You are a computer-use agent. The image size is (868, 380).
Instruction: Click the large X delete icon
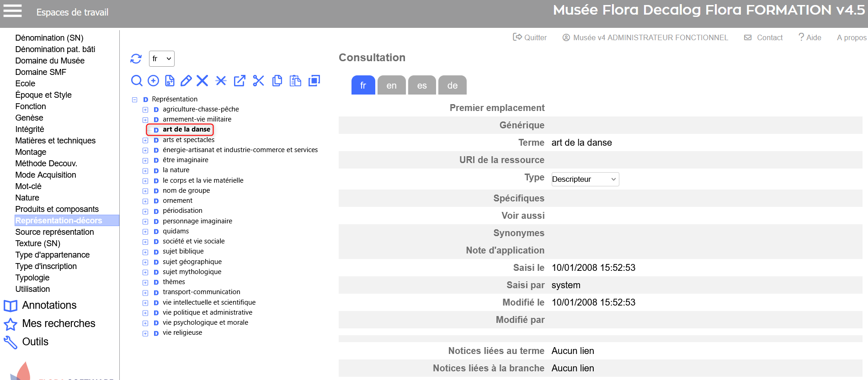coord(202,81)
